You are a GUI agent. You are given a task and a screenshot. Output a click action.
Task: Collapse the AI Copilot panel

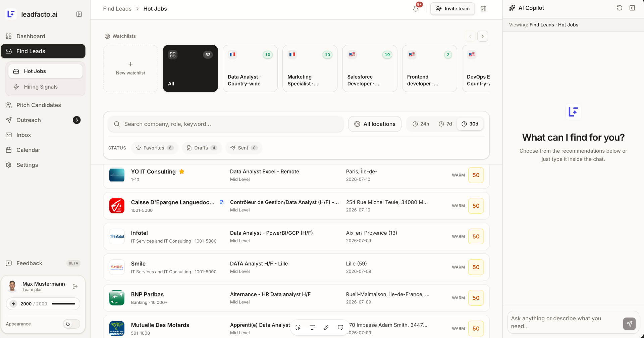(x=632, y=8)
